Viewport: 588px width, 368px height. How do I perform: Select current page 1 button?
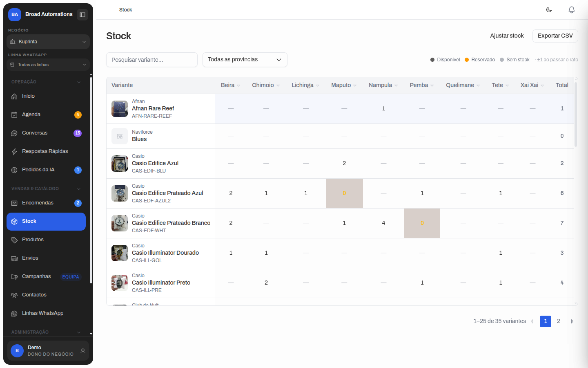tap(546, 321)
